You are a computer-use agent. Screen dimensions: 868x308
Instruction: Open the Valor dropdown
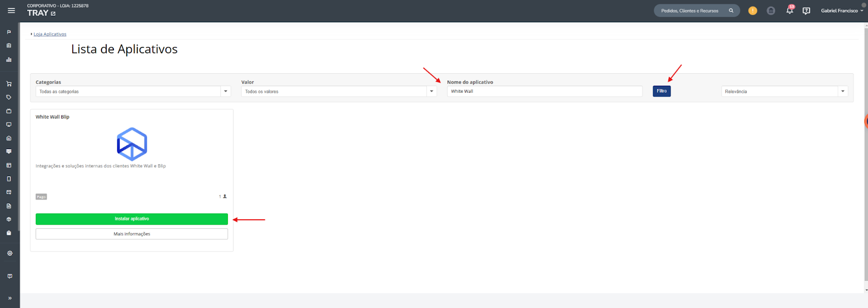tap(339, 91)
